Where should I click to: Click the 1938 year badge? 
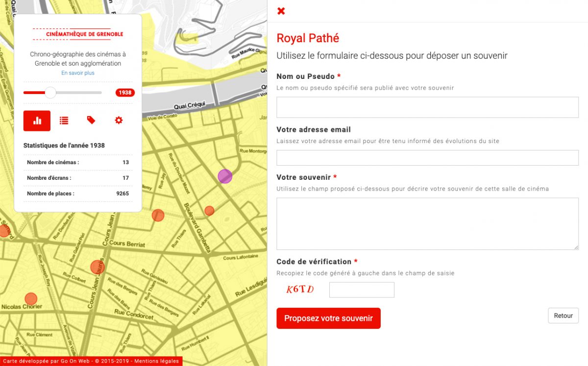coord(125,93)
